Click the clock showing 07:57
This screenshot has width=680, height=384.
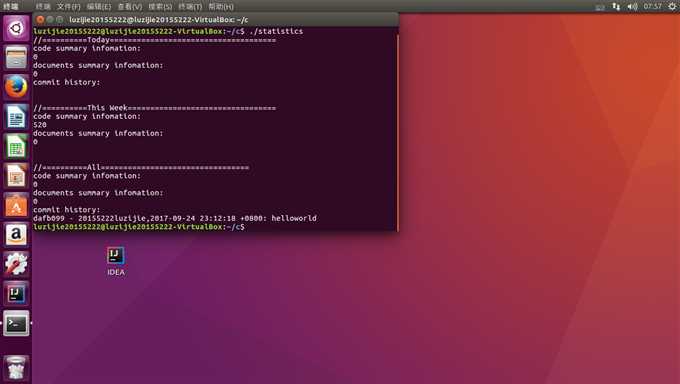[653, 6]
